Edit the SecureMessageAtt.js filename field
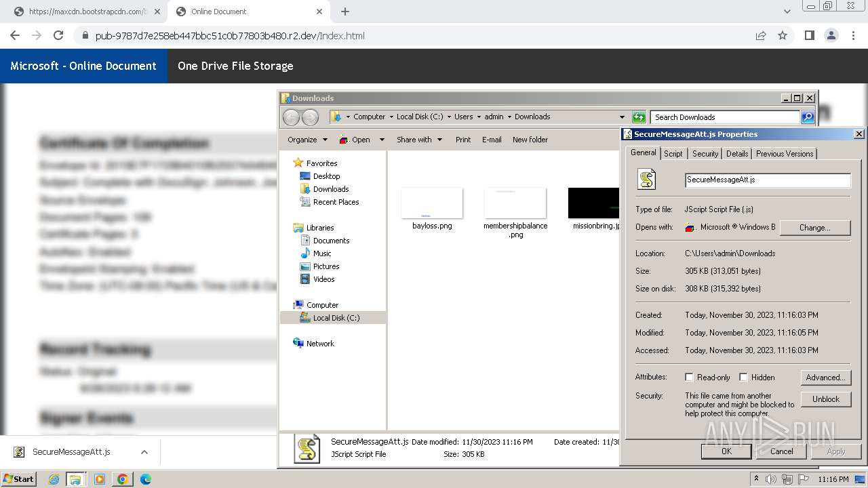This screenshot has height=488, width=868. click(768, 180)
